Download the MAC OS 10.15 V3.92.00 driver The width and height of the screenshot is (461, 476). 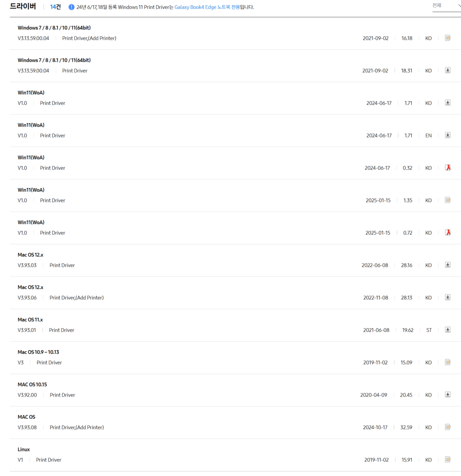coord(448,395)
